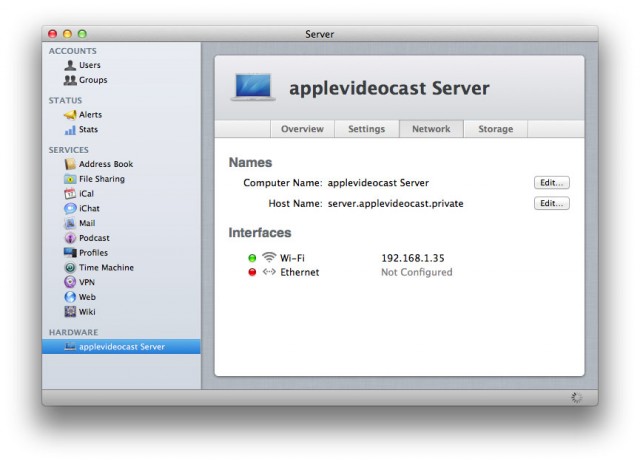640x464 pixels.
Task: Switch to the Overview tab
Action: coord(302,129)
